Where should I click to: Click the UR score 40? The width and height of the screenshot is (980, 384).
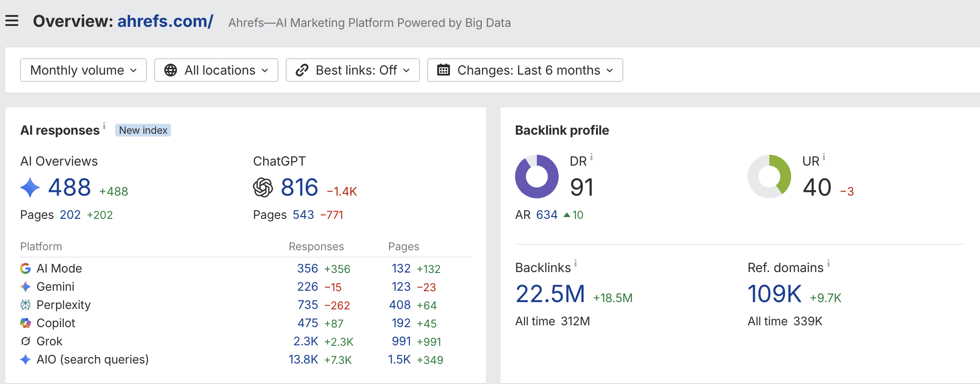tap(817, 187)
